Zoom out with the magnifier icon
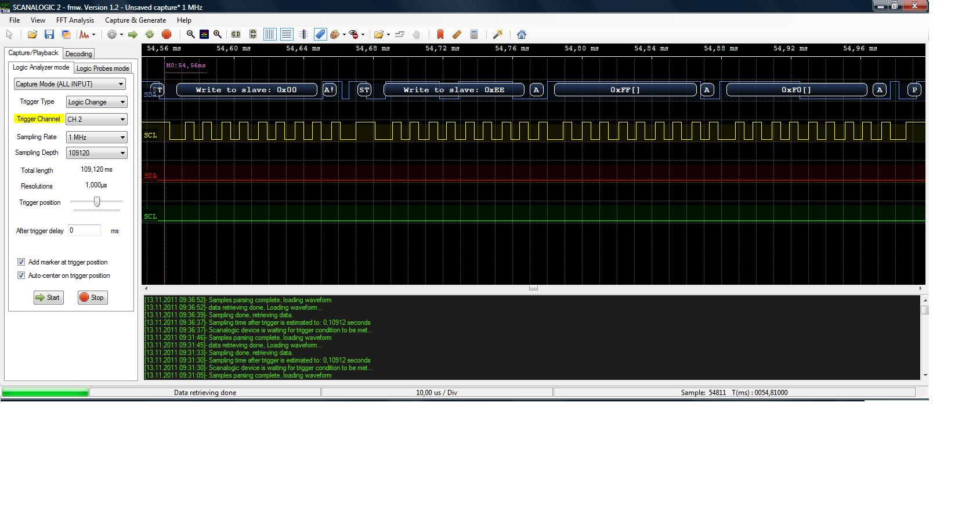The height and width of the screenshot is (529, 980). coord(190,35)
